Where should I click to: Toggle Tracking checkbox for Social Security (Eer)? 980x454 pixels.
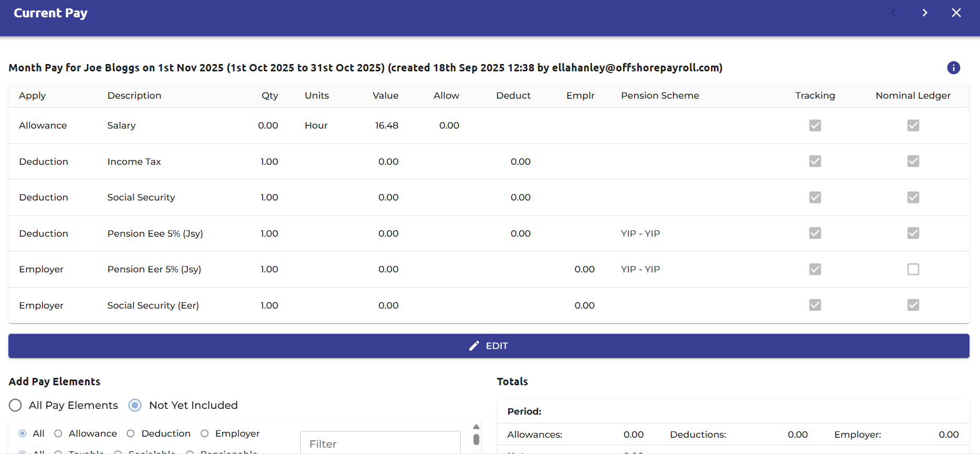point(815,305)
